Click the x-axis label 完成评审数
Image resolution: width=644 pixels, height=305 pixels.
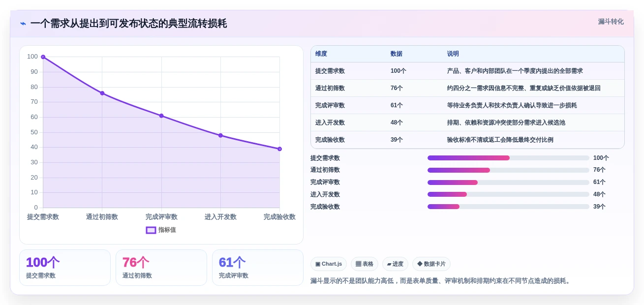click(x=161, y=217)
